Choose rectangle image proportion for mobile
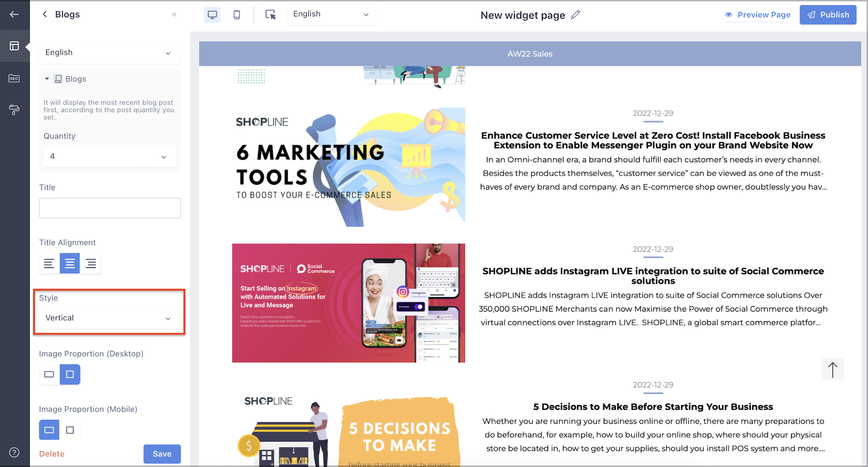This screenshot has height=467, width=868. point(49,430)
